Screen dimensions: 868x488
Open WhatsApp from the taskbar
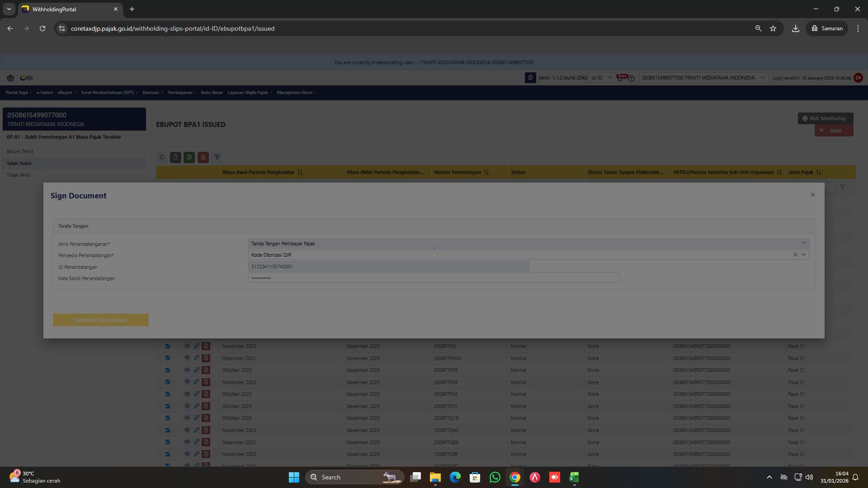(495, 477)
